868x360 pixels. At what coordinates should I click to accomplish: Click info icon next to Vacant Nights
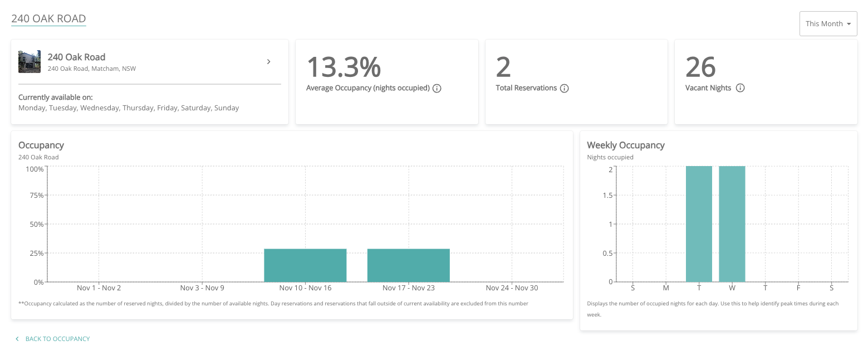[740, 88]
